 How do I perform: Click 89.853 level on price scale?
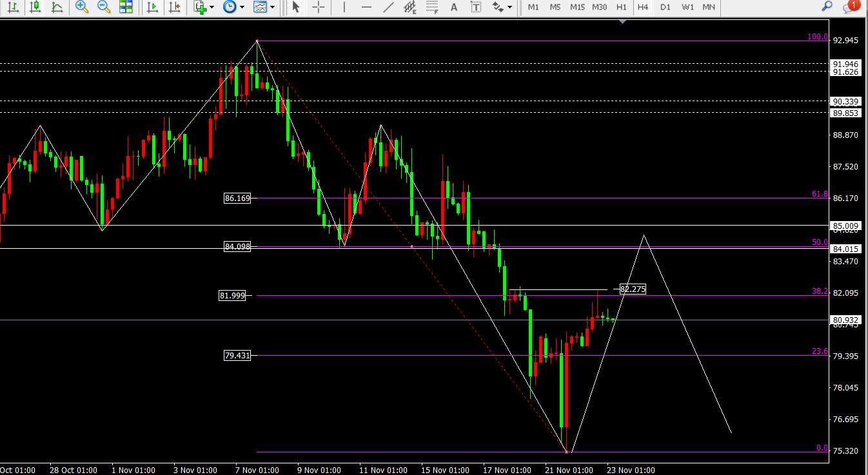[x=845, y=113]
